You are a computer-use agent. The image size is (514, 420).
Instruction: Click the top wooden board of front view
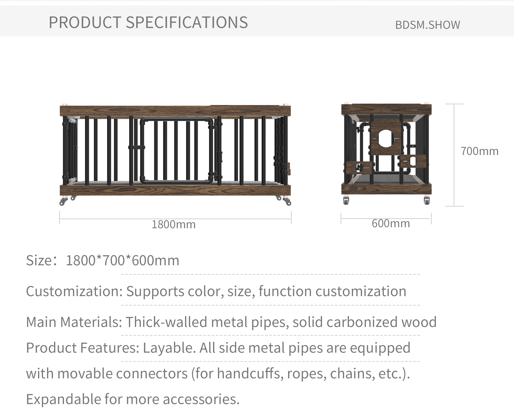point(175,111)
